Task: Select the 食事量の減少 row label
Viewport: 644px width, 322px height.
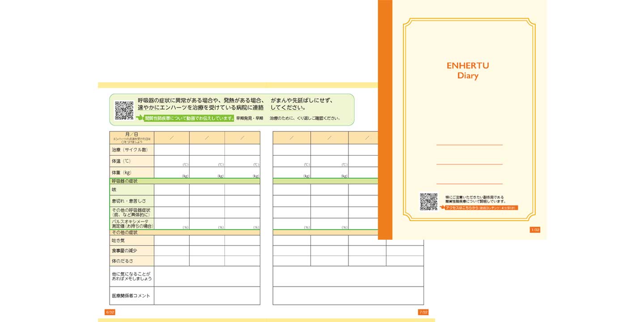Action: coord(132,251)
